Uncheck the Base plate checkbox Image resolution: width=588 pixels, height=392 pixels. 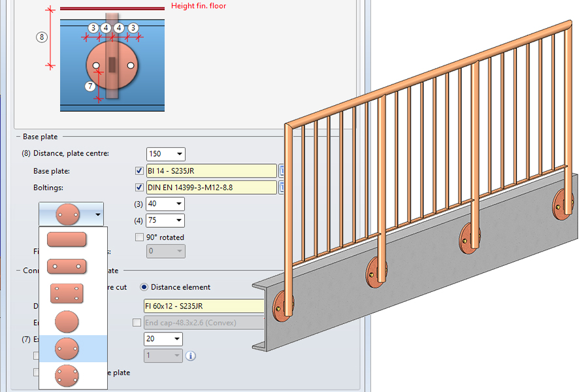[139, 171]
